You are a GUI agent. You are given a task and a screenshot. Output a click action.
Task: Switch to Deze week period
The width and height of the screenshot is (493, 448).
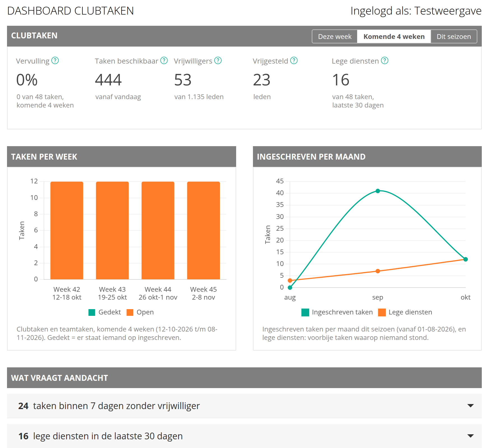(335, 36)
